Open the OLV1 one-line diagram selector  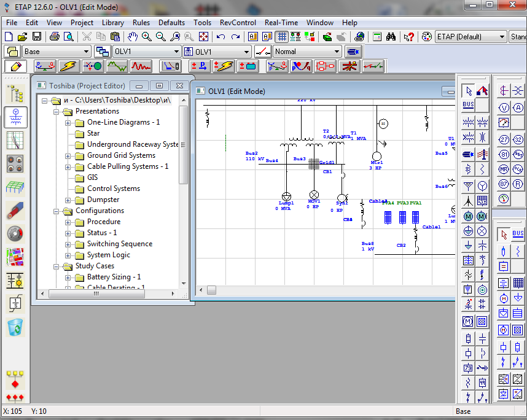(246, 52)
